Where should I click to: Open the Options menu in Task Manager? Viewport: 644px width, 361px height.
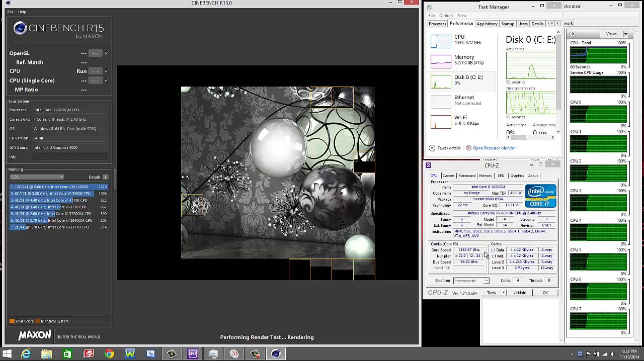446,16
